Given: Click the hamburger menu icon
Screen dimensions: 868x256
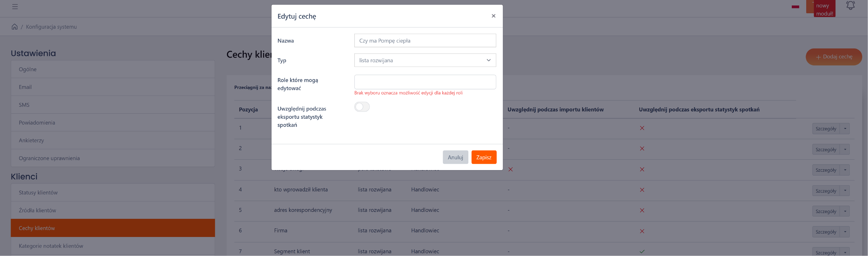Looking at the screenshot, I should pos(15,6).
